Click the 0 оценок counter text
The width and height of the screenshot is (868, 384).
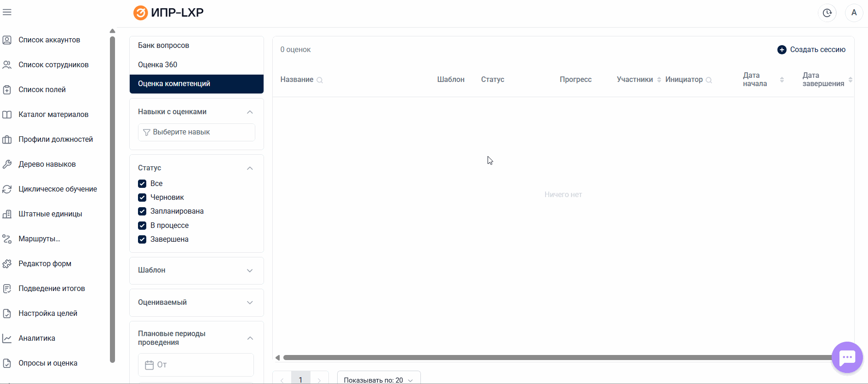pyautogui.click(x=295, y=50)
